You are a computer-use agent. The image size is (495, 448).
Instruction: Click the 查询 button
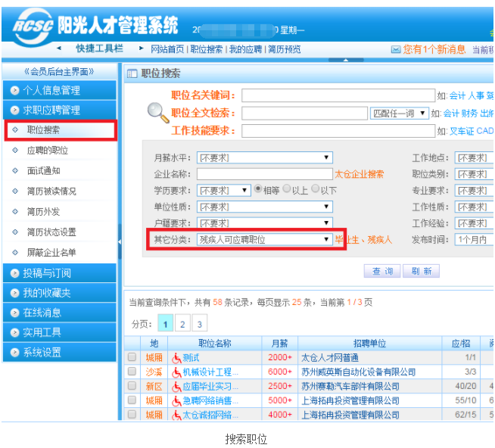(382, 271)
